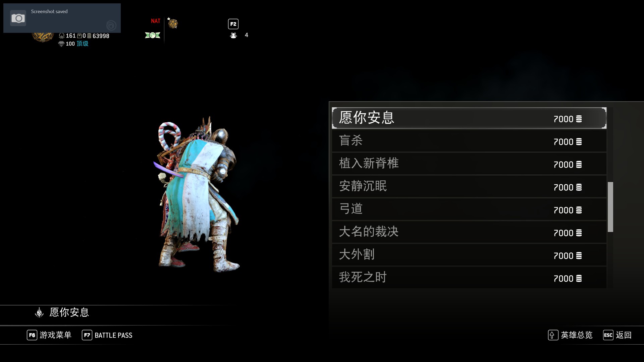Click the group members icon
Screen dimensions: 644x362
tap(233, 35)
